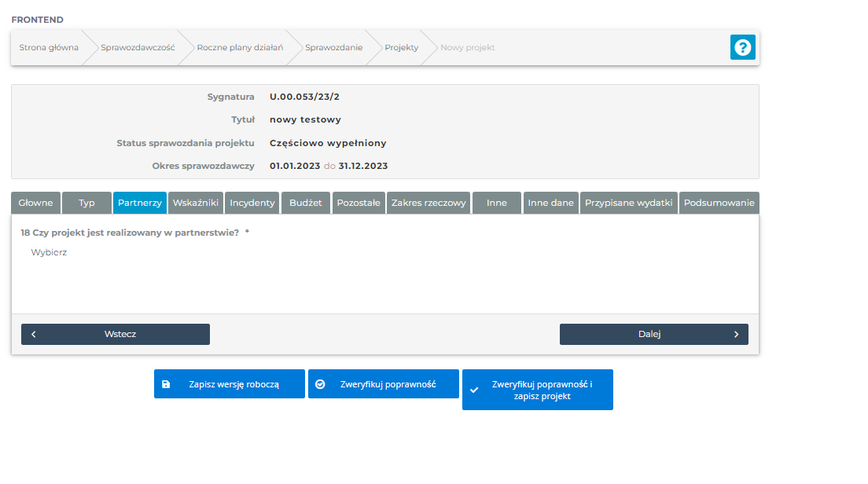Click the check circle icon on Zweryfikuj poprawność
Viewport: 868px width, 484px height.
click(x=320, y=385)
